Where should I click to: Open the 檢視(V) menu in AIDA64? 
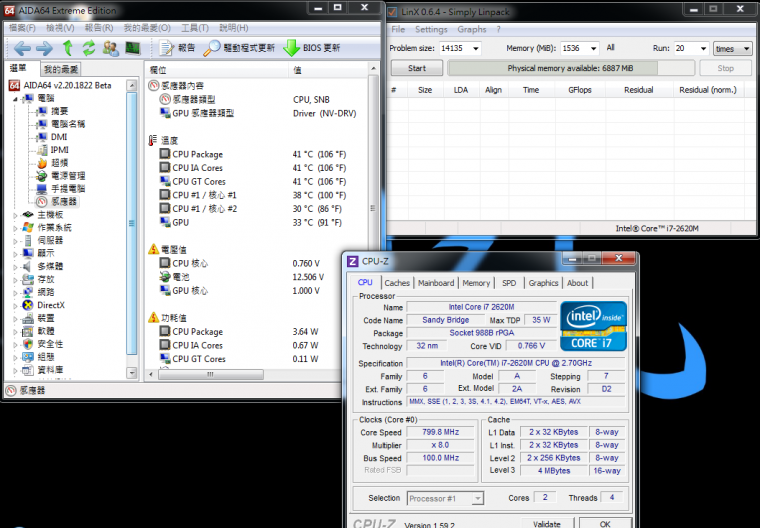(61, 28)
